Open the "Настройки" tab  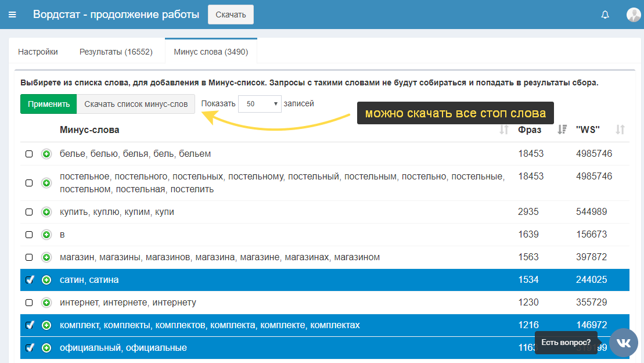tap(38, 51)
